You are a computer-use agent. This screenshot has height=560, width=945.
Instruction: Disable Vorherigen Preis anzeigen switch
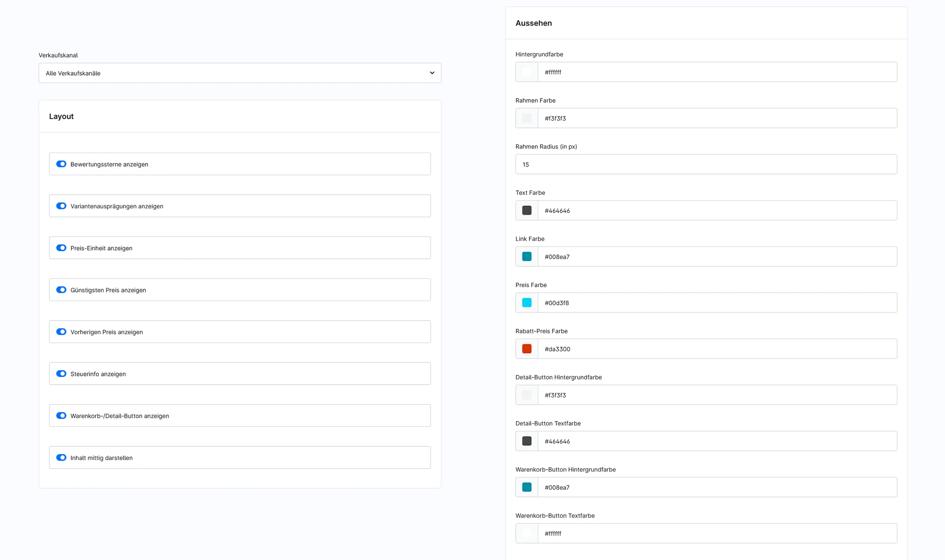pyautogui.click(x=61, y=332)
